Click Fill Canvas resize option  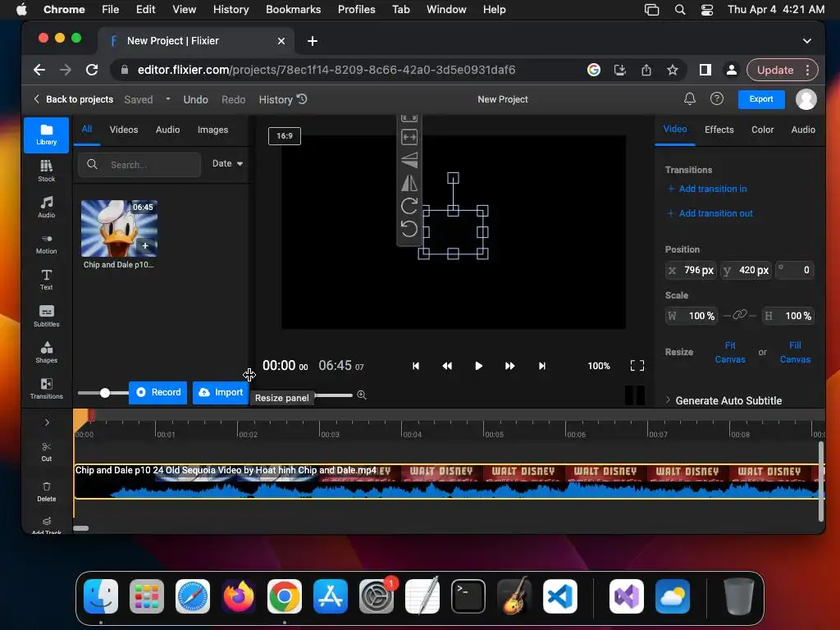[795, 352]
